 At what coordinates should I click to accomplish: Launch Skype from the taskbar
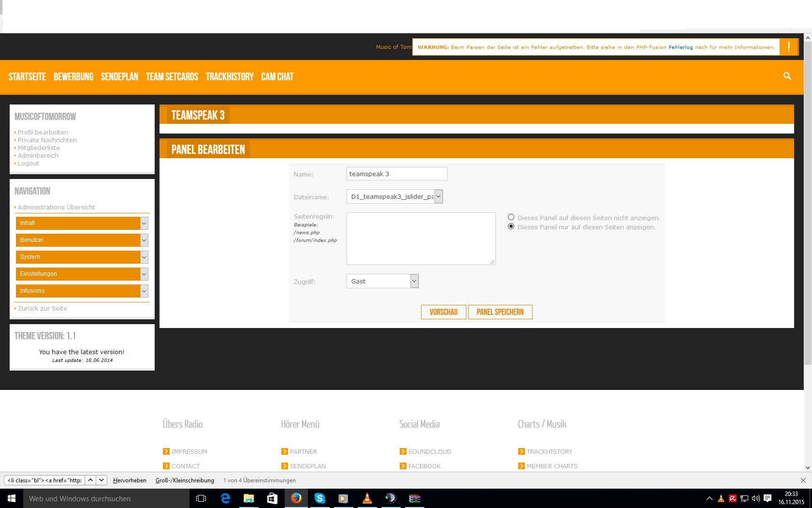(319, 498)
